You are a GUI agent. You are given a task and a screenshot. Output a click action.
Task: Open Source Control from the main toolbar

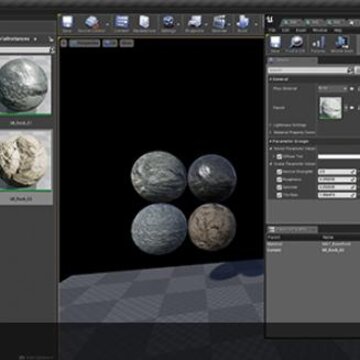[91, 22]
